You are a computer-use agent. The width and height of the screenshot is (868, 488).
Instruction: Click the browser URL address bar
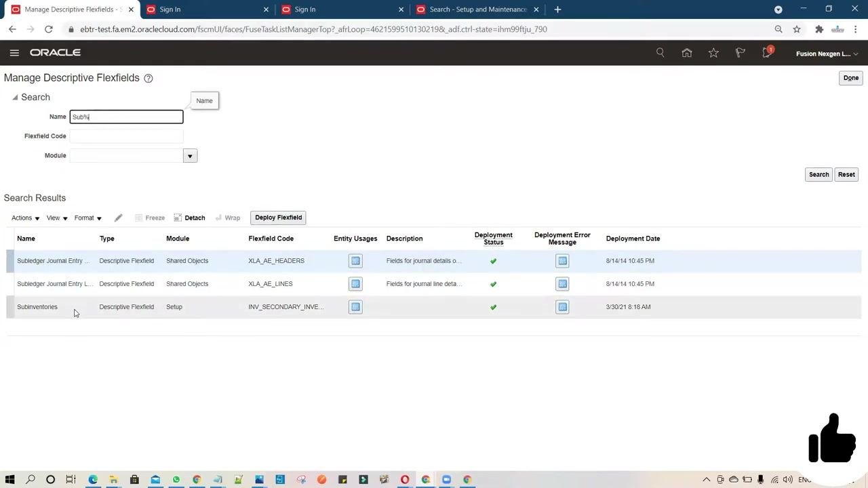420,29
